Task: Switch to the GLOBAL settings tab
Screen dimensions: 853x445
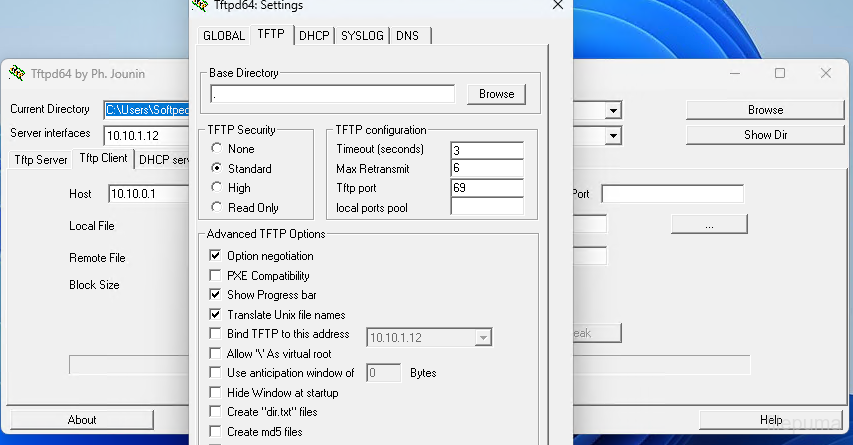Action: pos(224,35)
